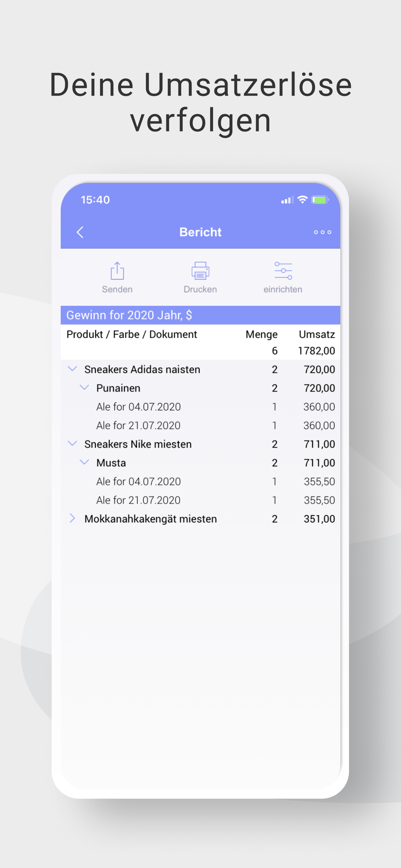The width and height of the screenshot is (401, 868).
Task: Tap the Menge column header
Action: pos(262,334)
